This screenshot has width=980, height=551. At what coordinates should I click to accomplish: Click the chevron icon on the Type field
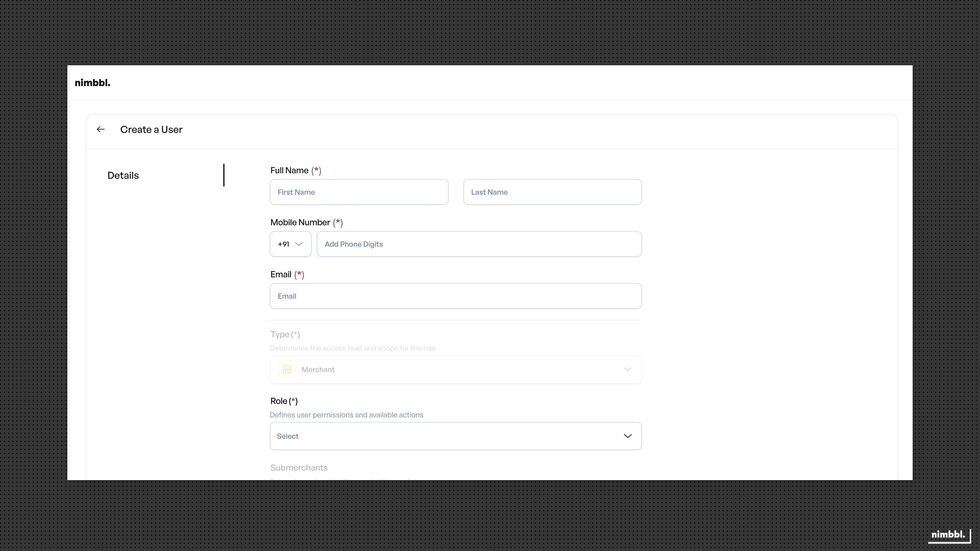(x=627, y=369)
